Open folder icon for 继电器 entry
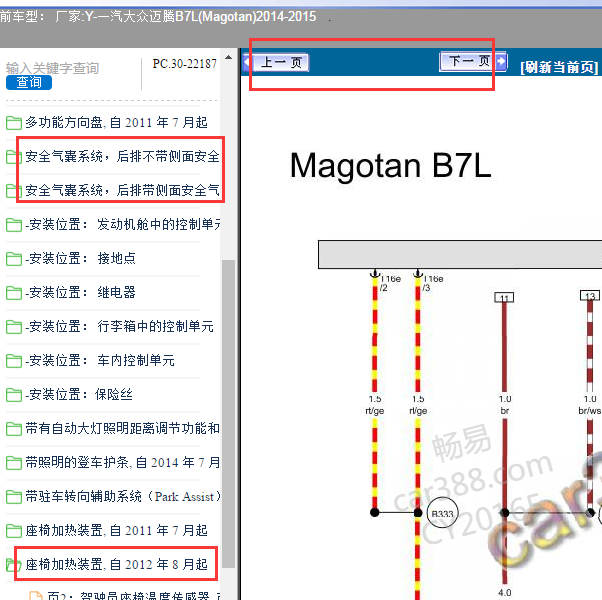The image size is (602, 600). [x=14, y=293]
